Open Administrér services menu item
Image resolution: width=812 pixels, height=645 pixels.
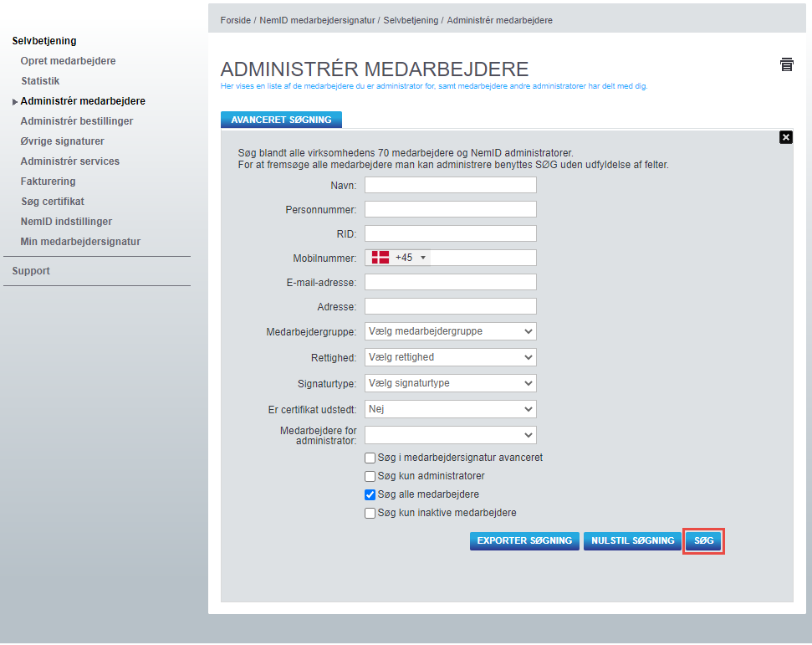pos(70,161)
